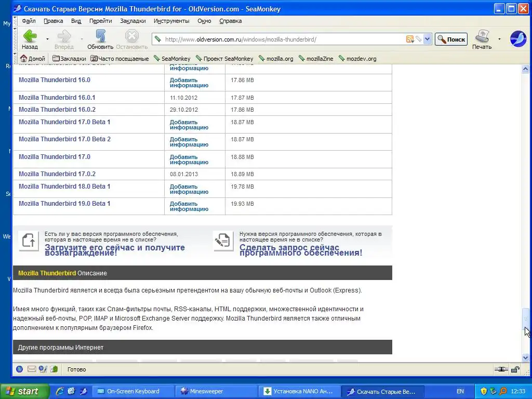Open Mozilla Thunderbird 19.0 Beta 1 link
Viewport: 532px width, 399px height.
[64, 204]
